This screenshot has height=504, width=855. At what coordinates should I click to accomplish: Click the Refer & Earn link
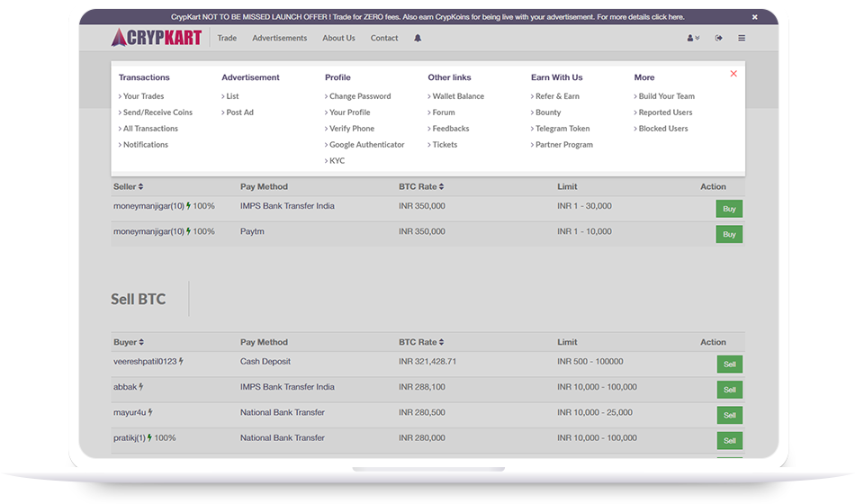tap(557, 96)
